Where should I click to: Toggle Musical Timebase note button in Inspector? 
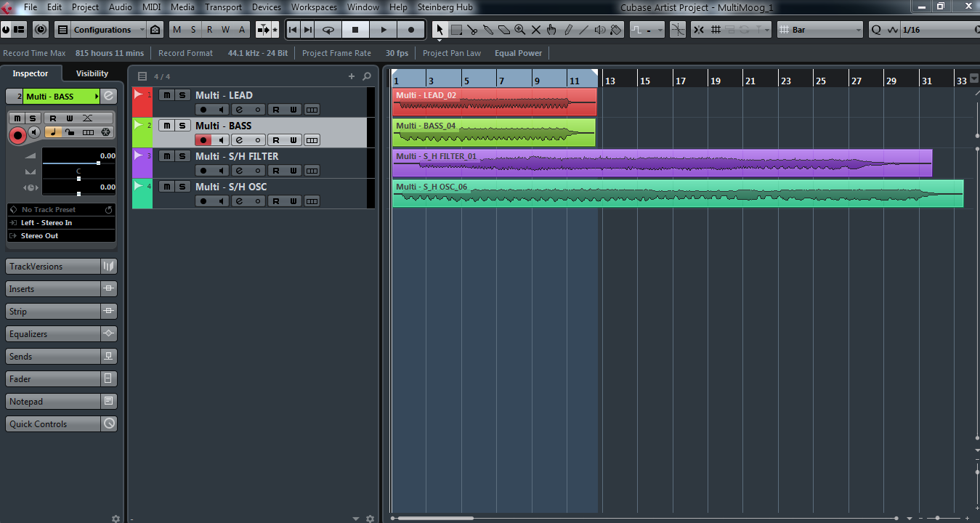(x=52, y=132)
